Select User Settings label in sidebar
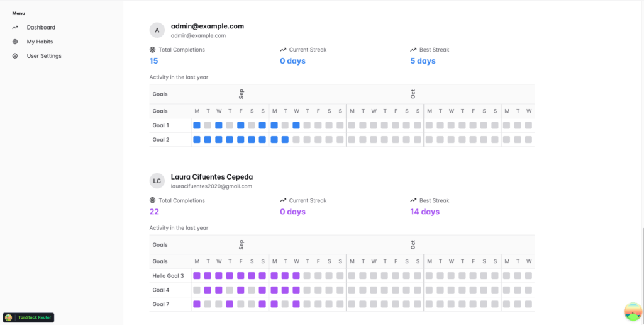This screenshot has width=644, height=325. coord(44,56)
